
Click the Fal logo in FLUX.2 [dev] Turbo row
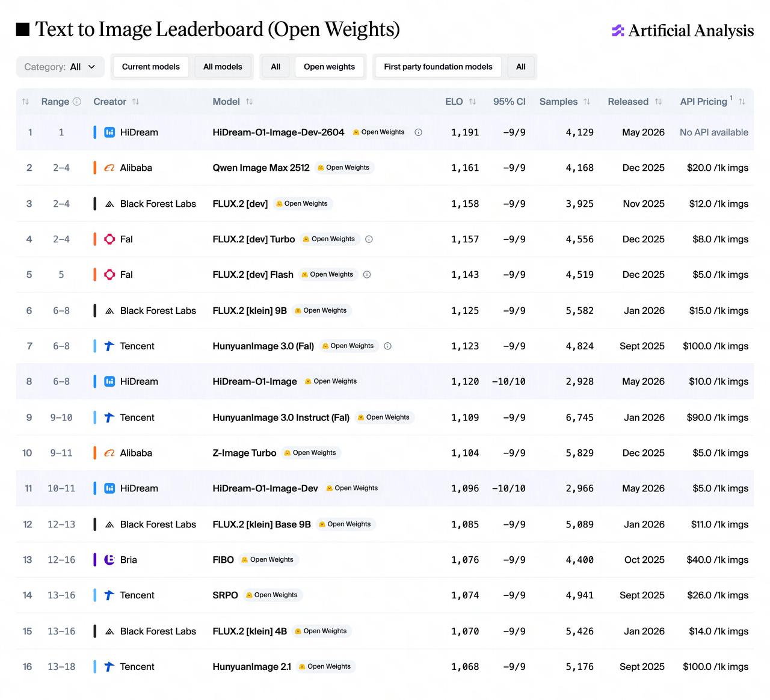[109, 239]
